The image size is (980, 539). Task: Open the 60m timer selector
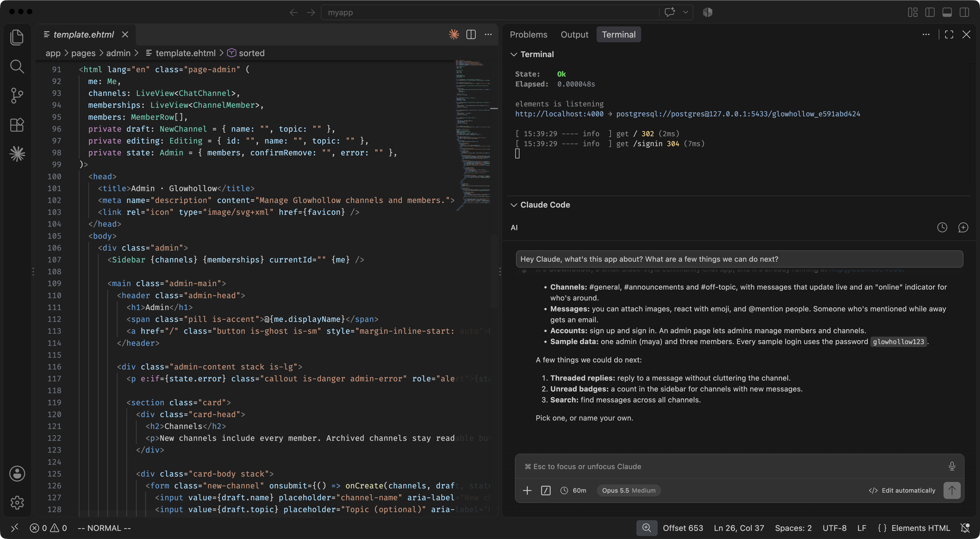[573, 490]
